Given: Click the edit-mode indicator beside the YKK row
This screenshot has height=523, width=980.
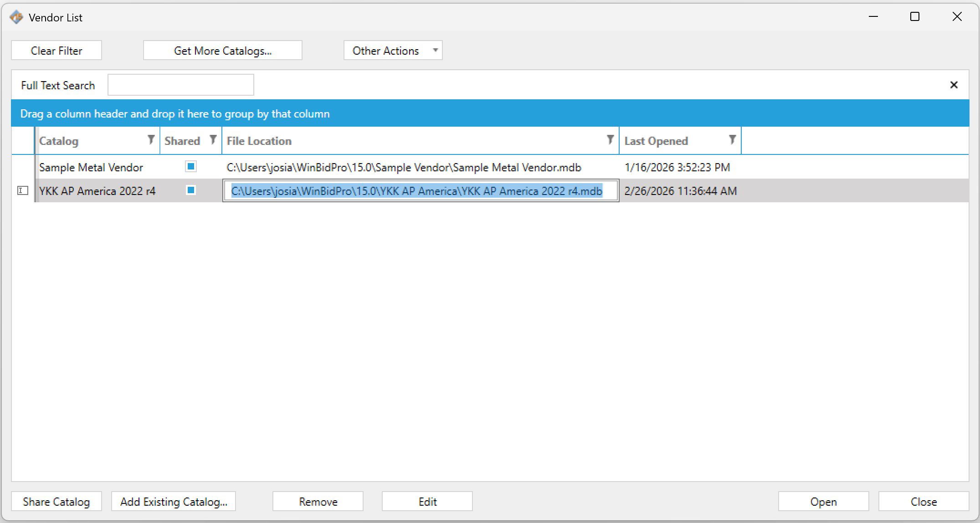Looking at the screenshot, I should click(22, 191).
